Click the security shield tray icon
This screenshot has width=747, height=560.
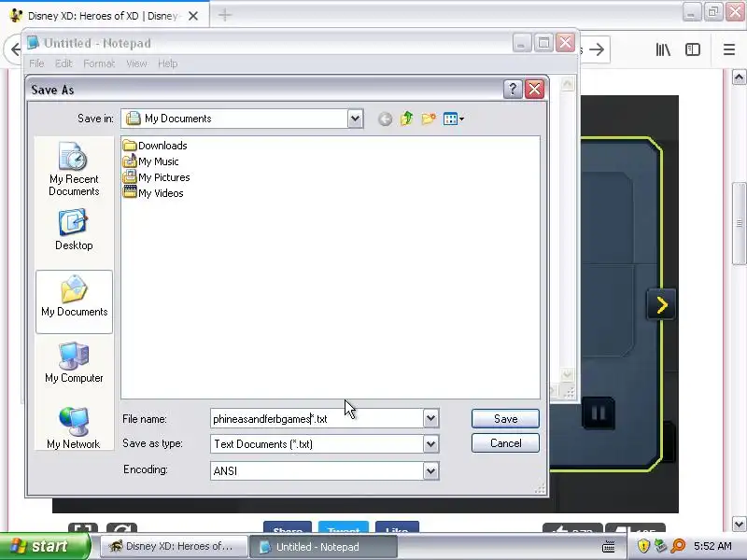[643, 546]
